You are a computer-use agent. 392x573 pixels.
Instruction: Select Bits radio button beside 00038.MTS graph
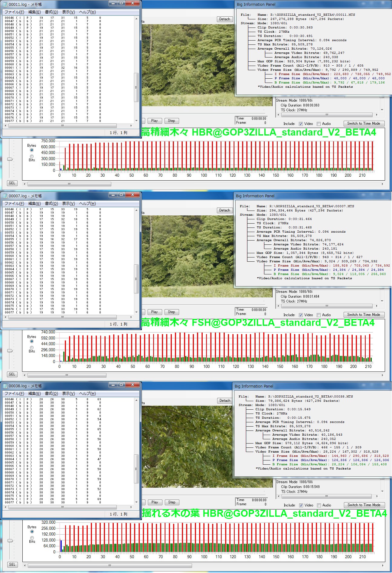click(32, 538)
